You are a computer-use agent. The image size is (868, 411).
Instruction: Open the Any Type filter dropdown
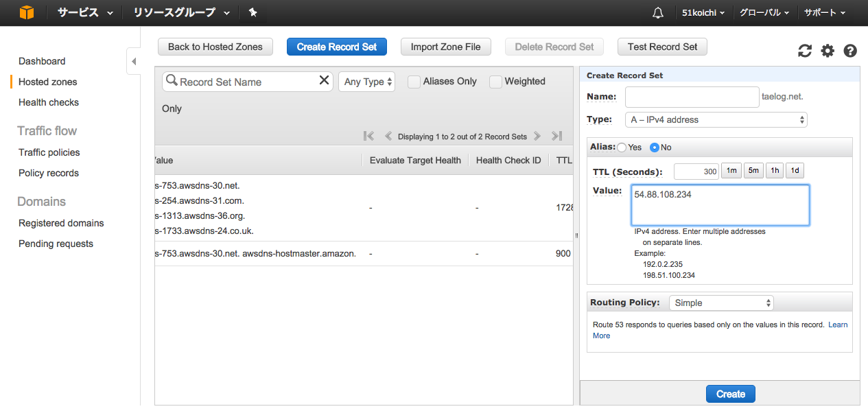[367, 82]
